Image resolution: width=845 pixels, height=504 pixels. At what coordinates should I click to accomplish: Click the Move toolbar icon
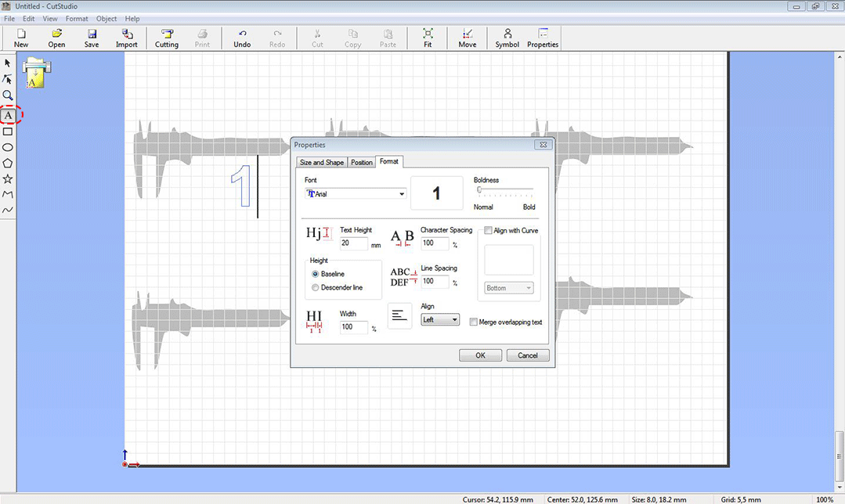468,38
